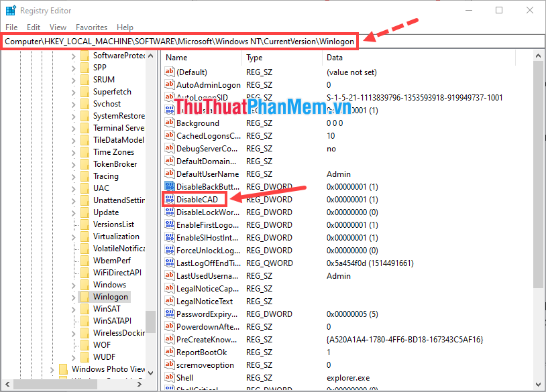Click the Registry Editor icon in title bar
The width and height of the screenshot is (546, 392).
click(9, 10)
